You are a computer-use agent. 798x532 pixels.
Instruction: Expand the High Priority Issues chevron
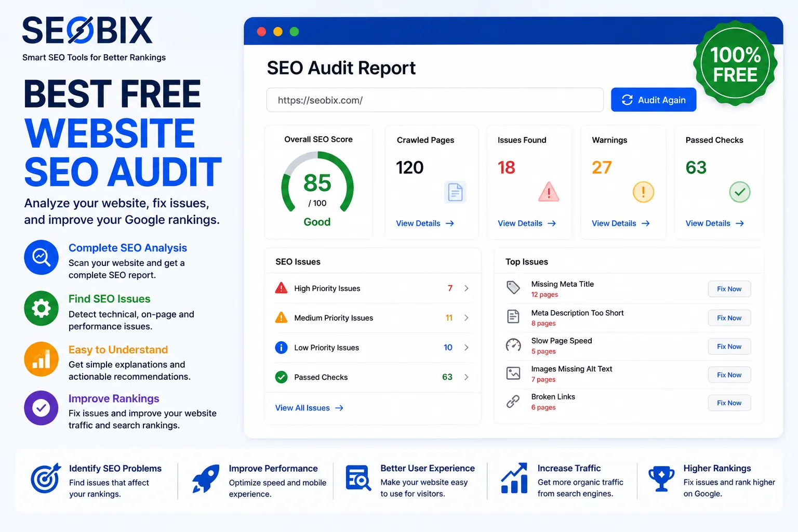tap(467, 288)
